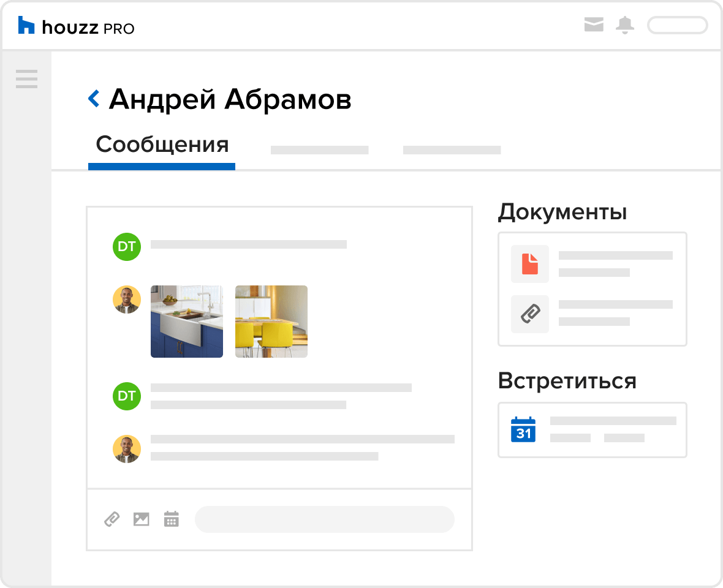
Task: Open the yellow chairs photo thumbnail
Action: pos(271,322)
